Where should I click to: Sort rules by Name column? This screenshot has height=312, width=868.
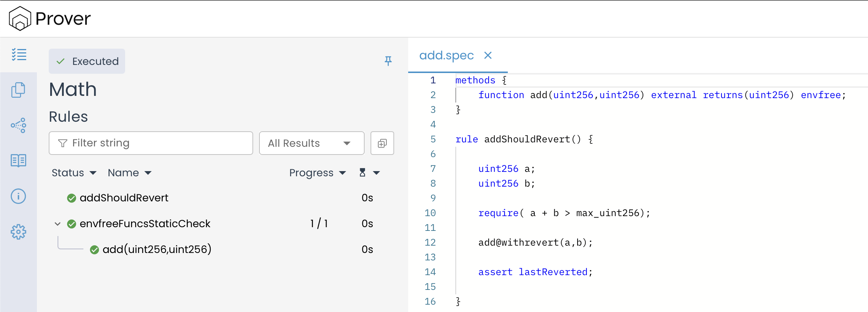(x=129, y=173)
